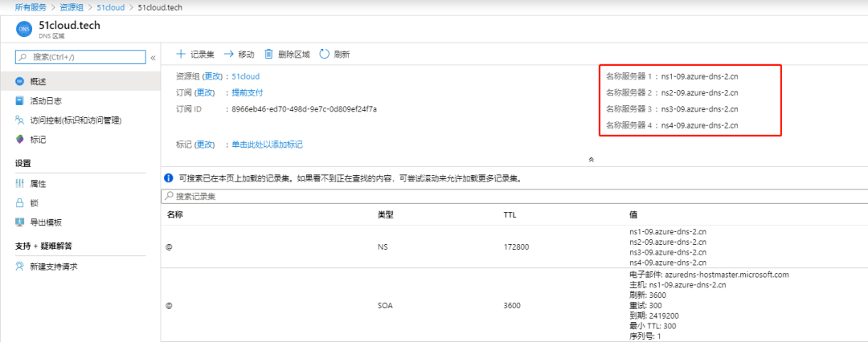868x342 pixels.
Task: Select the subscription ID text value
Action: pyautogui.click(x=305, y=109)
